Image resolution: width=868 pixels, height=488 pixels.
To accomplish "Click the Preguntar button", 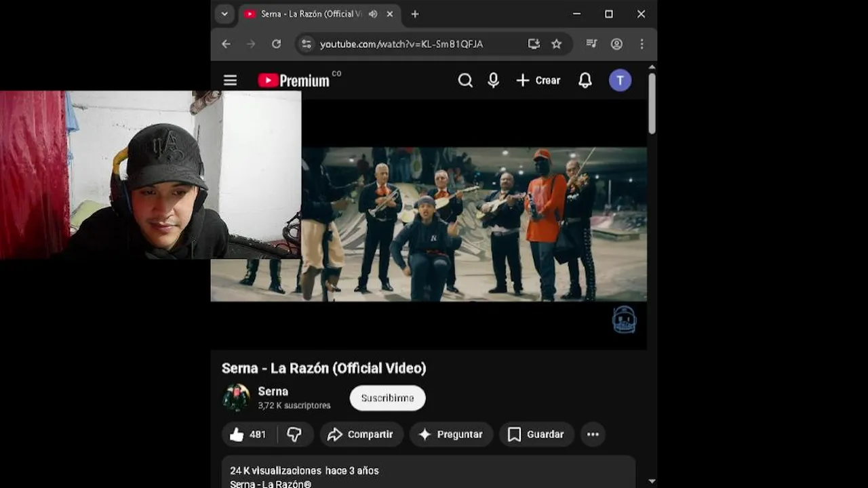I will click(451, 434).
